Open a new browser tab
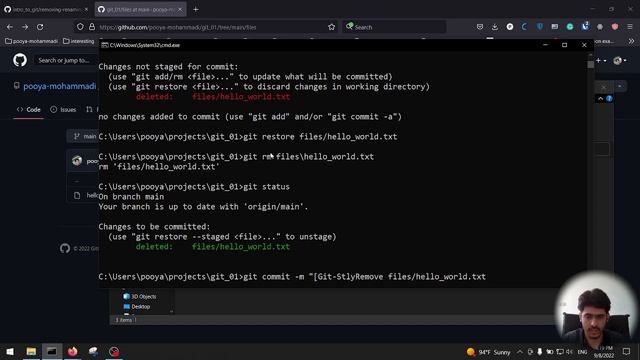The height and width of the screenshot is (360, 640). [x=196, y=9]
